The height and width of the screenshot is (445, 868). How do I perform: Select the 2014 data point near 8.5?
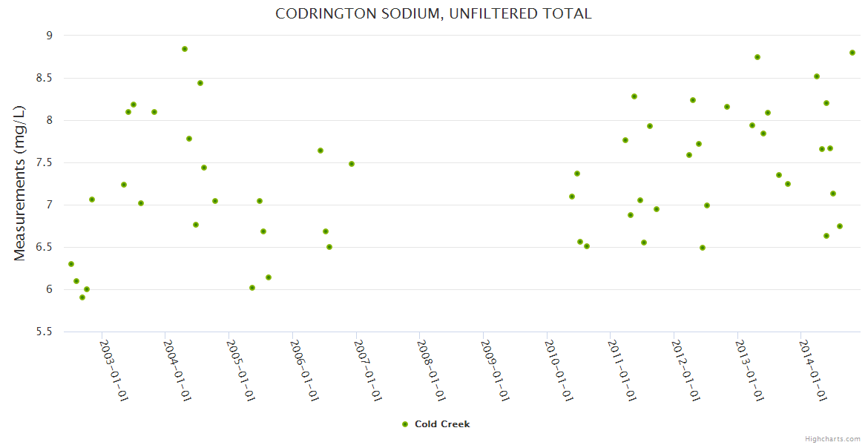817,76
